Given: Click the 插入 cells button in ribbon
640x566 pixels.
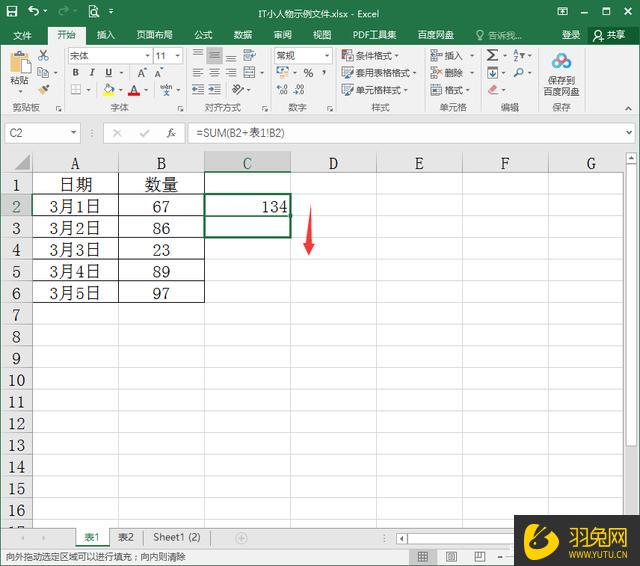Looking at the screenshot, I should tap(447, 55).
